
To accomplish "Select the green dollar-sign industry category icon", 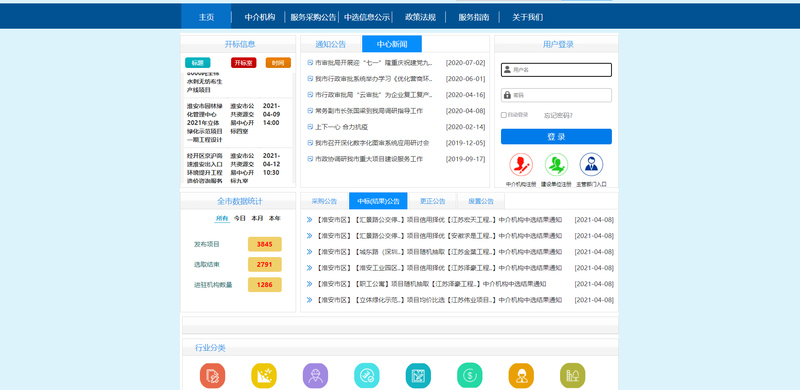I will pyautogui.click(x=469, y=376).
